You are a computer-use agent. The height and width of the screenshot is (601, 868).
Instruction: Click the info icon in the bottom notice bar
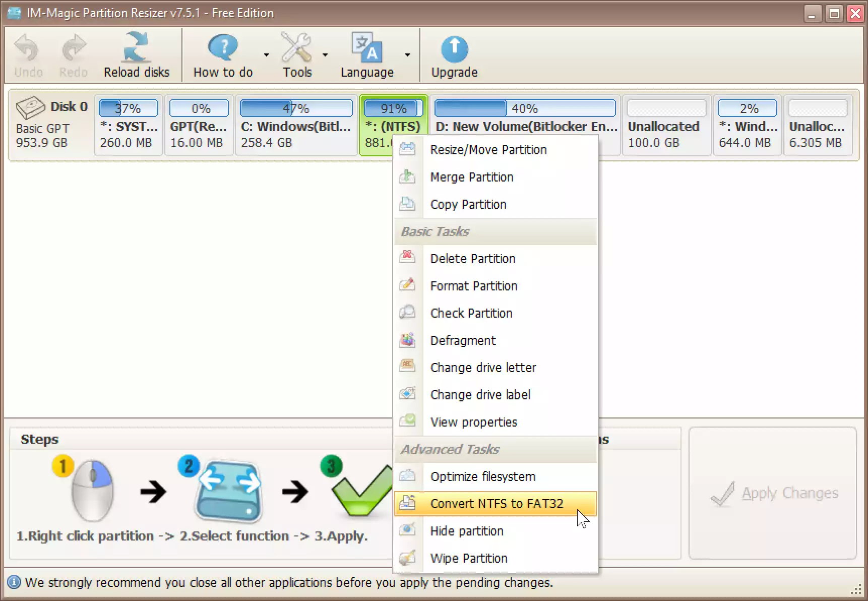click(x=14, y=582)
